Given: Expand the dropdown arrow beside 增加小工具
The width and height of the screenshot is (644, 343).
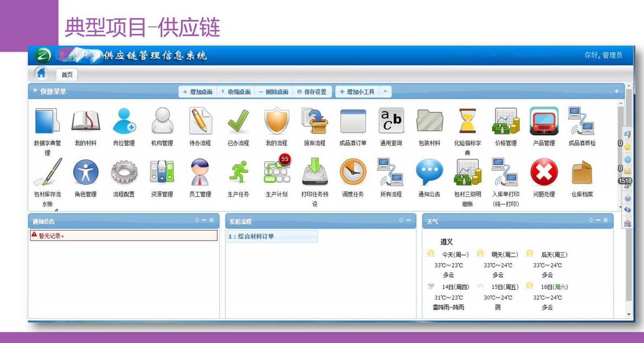Looking at the screenshot, I should [385, 92].
